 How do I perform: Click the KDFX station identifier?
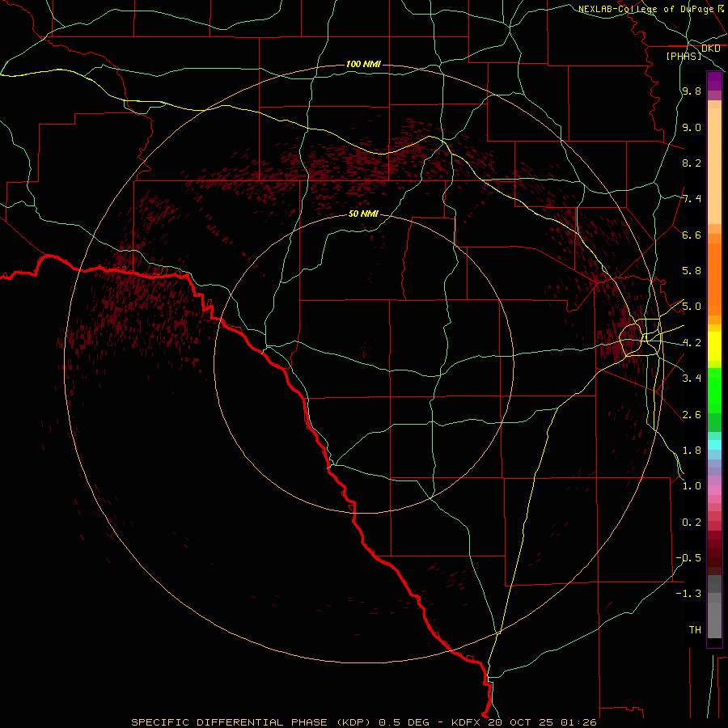466,722
